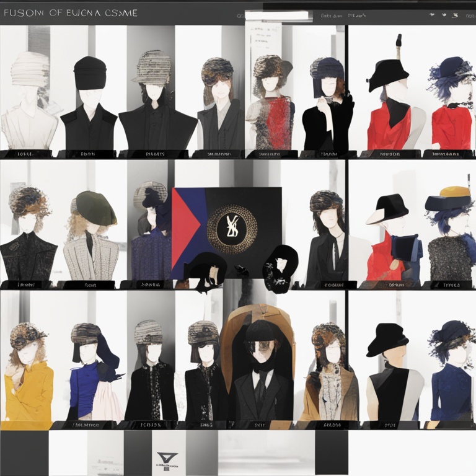Select the black suit figure in wooden arch
The height and width of the screenshot is (476, 476).
tap(257, 363)
